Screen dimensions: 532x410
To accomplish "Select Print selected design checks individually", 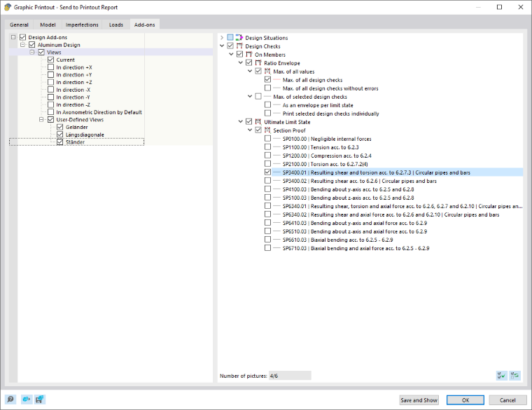I will tap(330, 114).
